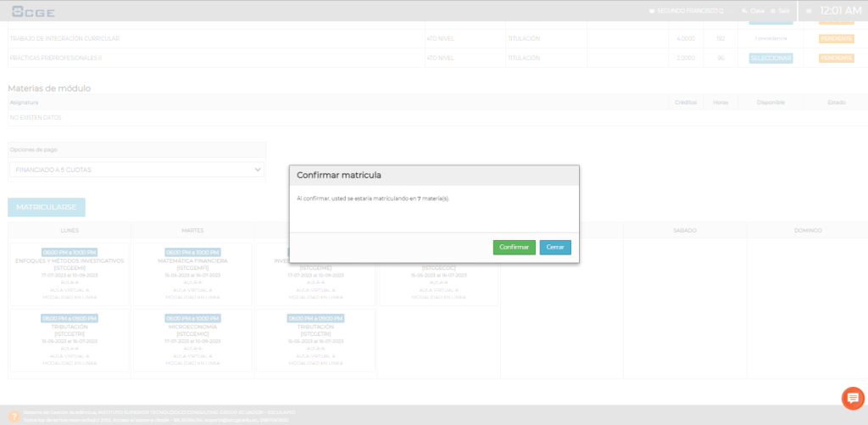Screen dimensions: 868x425
Task: Click the [ISTCGEMFI] code in the Matemática Financiera card
Action: (x=192, y=267)
